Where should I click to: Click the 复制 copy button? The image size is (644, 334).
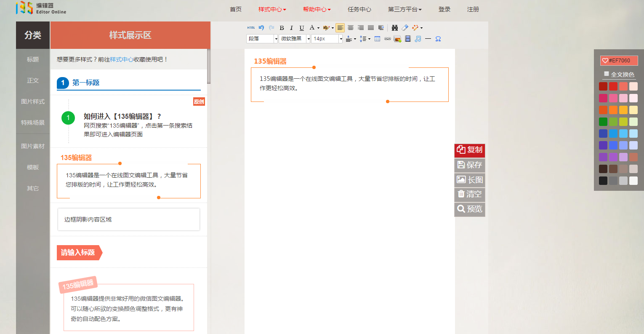pos(469,150)
